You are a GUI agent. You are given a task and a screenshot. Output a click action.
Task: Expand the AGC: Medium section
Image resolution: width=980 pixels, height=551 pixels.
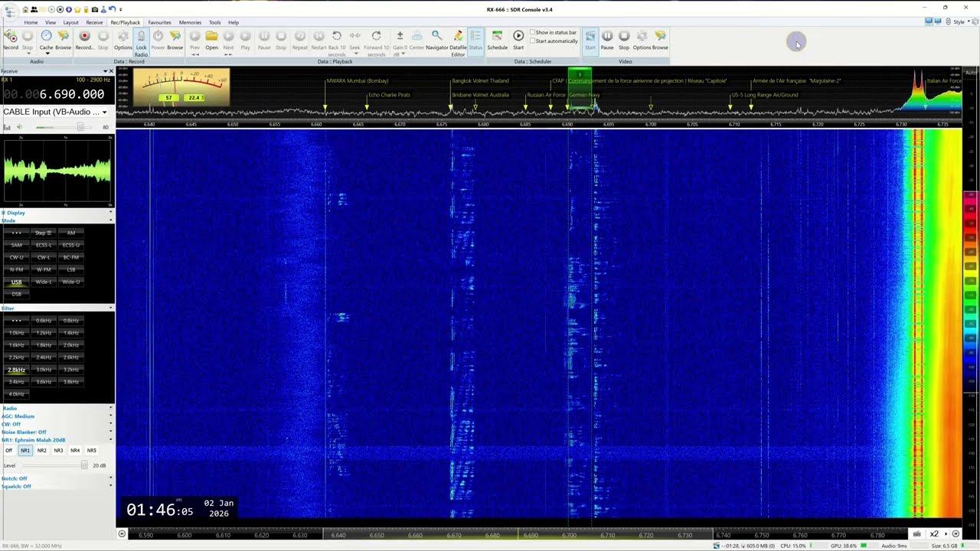point(110,416)
